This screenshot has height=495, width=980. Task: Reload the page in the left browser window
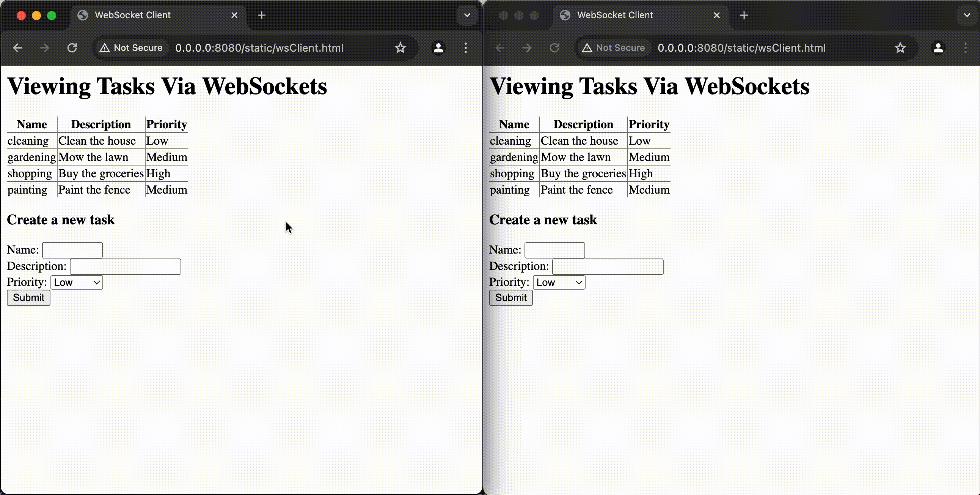pos(72,47)
